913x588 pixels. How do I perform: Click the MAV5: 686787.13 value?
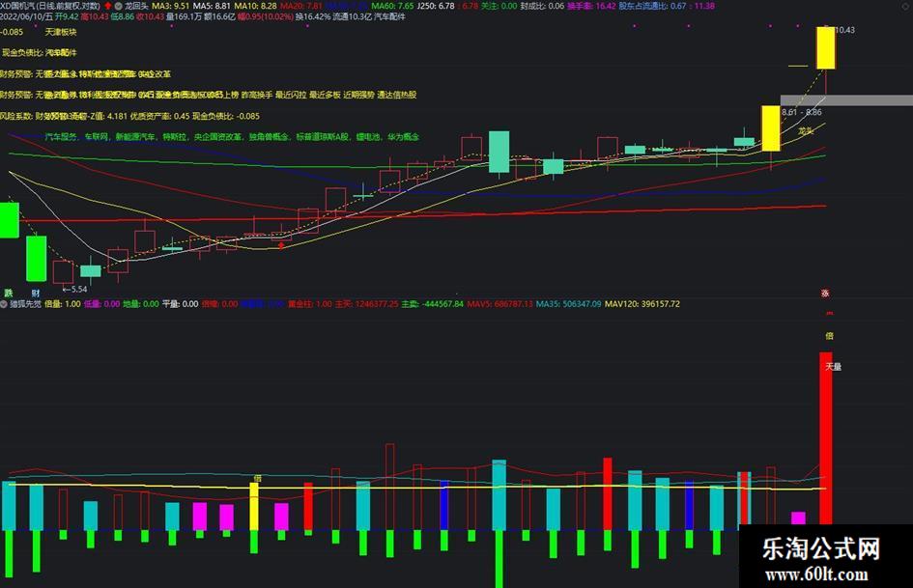(x=499, y=304)
